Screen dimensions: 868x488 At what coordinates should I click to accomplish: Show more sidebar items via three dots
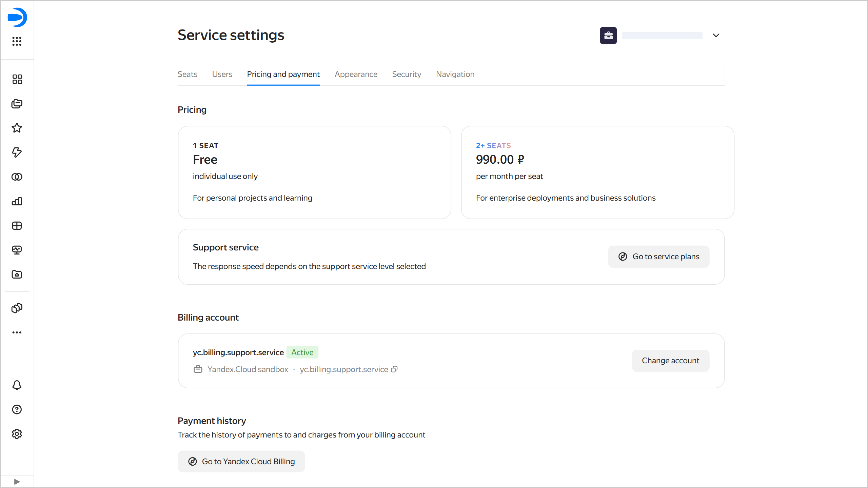[x=17, y=332]
